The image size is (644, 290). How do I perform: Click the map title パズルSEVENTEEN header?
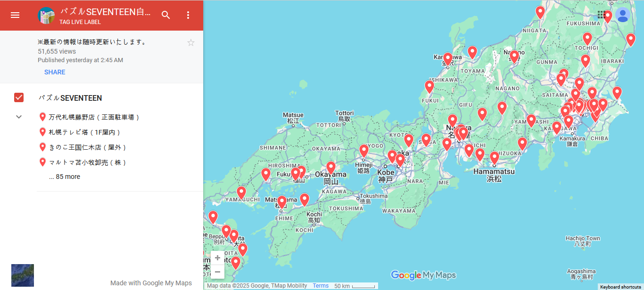(105, 12)
